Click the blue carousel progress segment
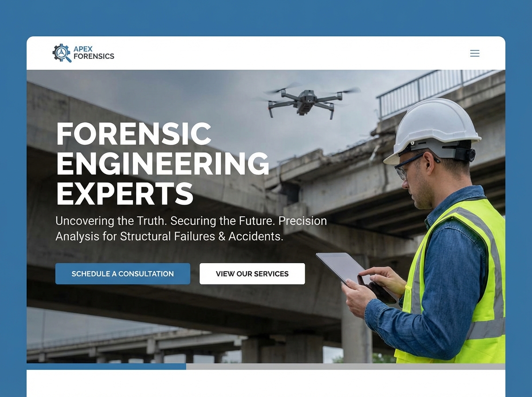Image resolution: width=532 pixels, height=397 pixels. click(x=106, y=368)
